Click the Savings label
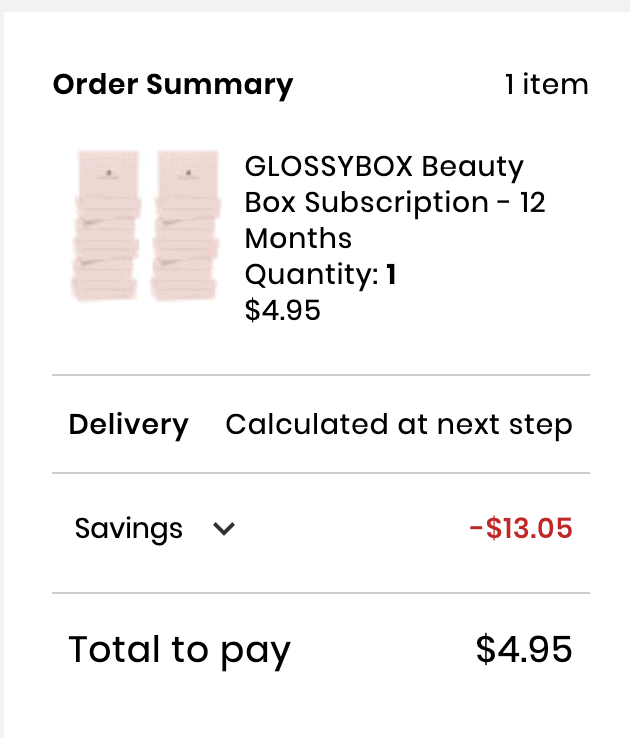Screen dimensions: 630x738 [128, 529]
